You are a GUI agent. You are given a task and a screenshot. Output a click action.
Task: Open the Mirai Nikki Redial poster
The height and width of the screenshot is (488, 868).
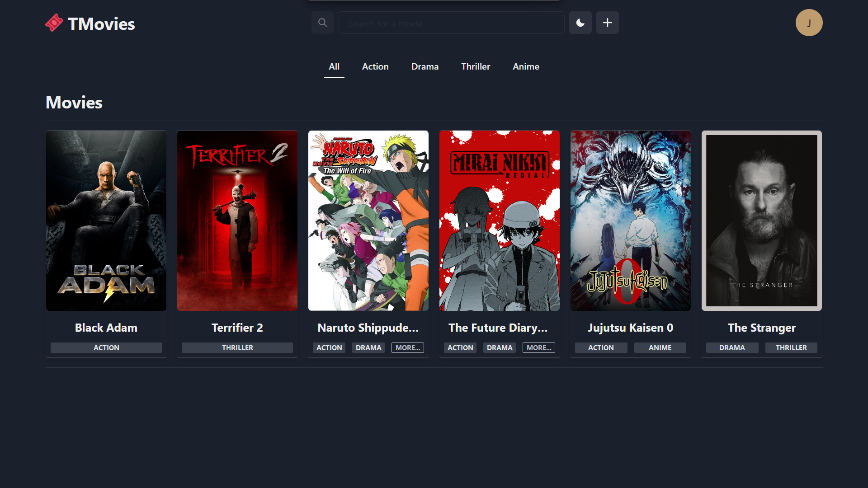(x=500, y=221)
